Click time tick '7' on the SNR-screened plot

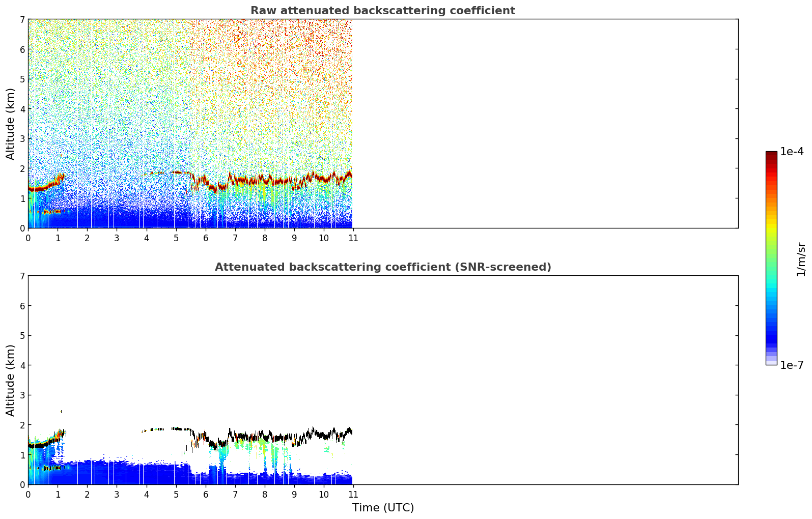click(x=235, y=495)
